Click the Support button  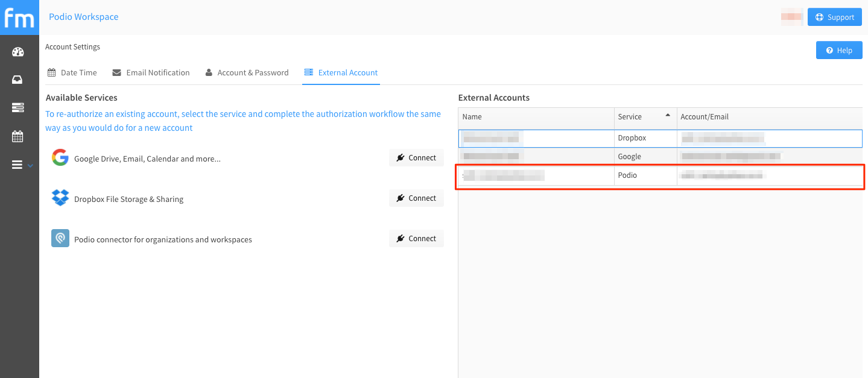[x=835, y=17]
